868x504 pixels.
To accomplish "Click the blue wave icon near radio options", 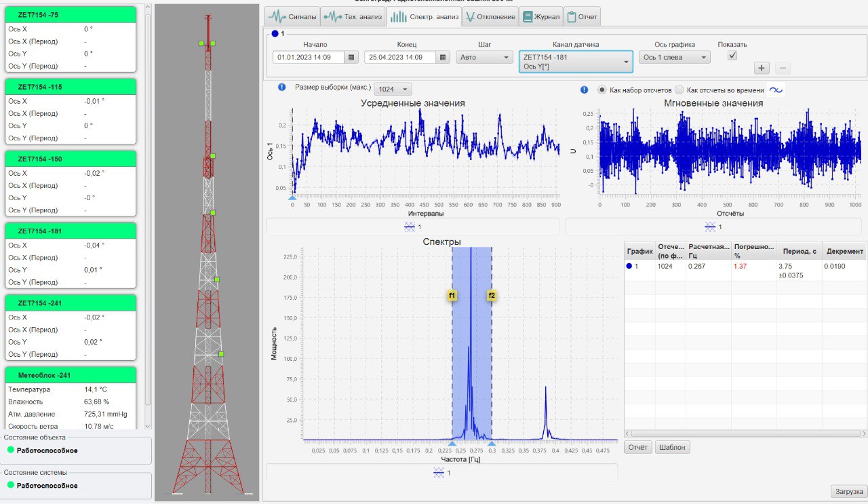I will coord(776,90).
